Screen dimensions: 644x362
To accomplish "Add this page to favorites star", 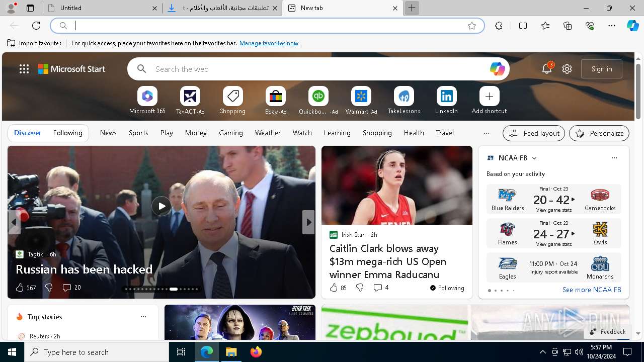I will click(472, 26).
